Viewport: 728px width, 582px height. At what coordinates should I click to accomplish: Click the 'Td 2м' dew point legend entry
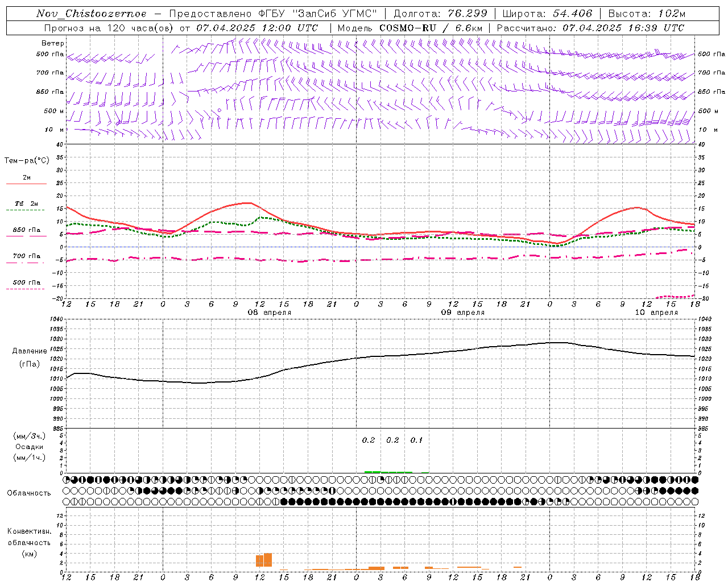tap(27, 203)
